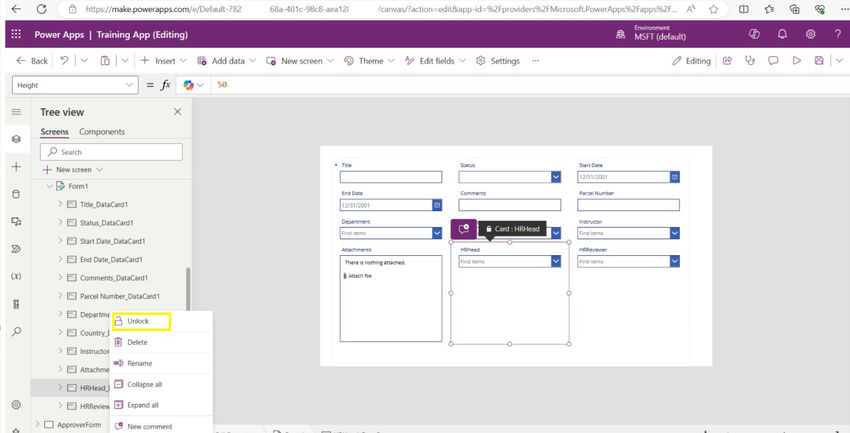Open the Start Date calendar picker icon

(x=674, y=177)
